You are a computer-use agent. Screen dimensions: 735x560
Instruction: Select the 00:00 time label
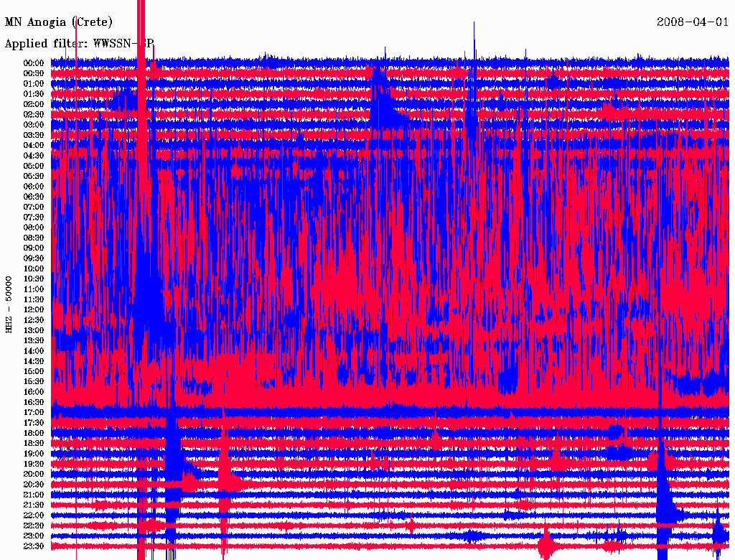pyautogui.click(x=34, y=63)
